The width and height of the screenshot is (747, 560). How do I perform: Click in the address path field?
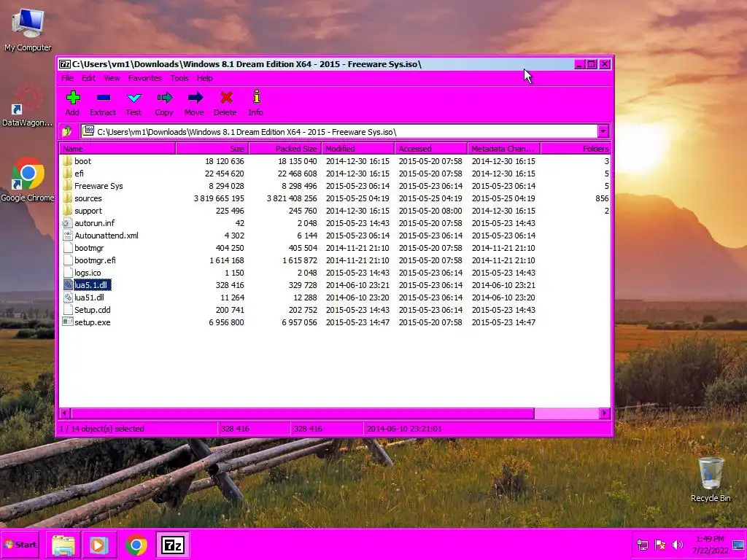tap(339, 131)
